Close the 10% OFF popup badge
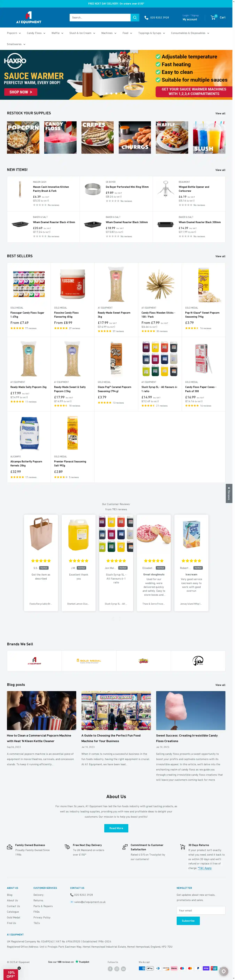Screen dimensions: 235x980 coord(19,968)
